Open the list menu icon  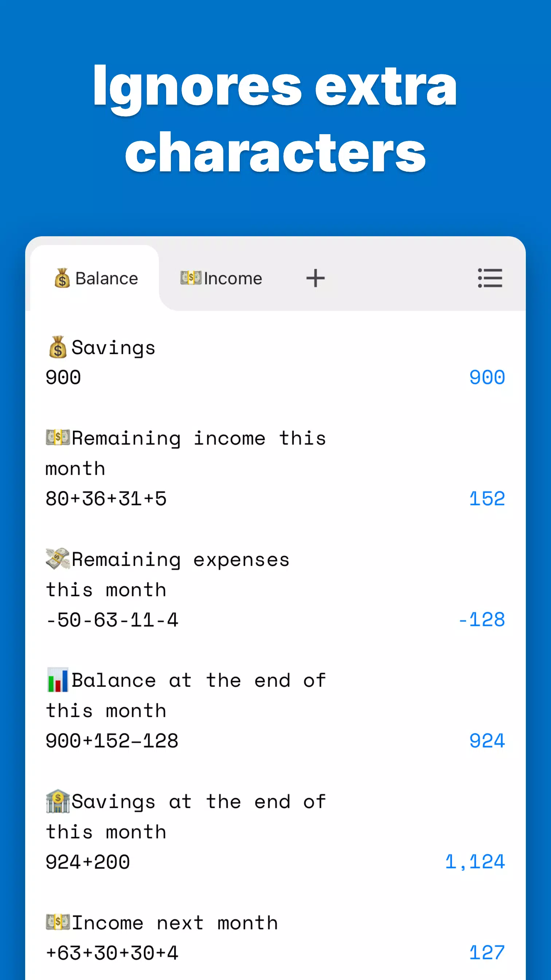[490, 278]
